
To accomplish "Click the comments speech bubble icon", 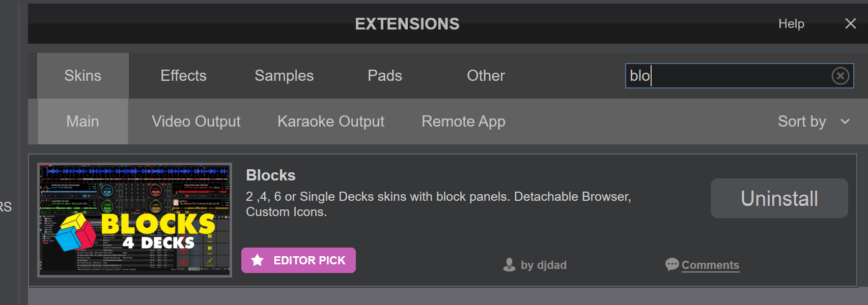I will (x=672, y=264).
